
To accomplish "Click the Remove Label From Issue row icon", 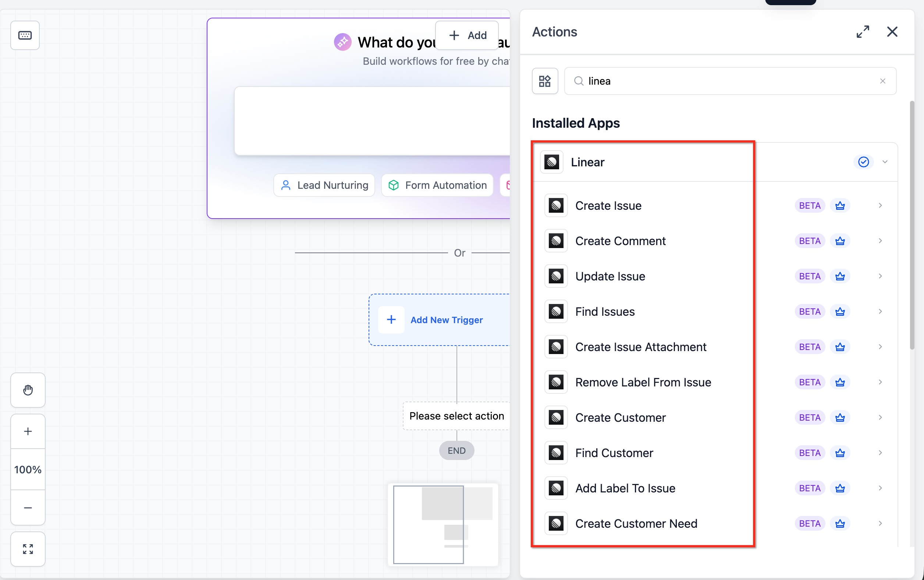I will tap(556, 382).
